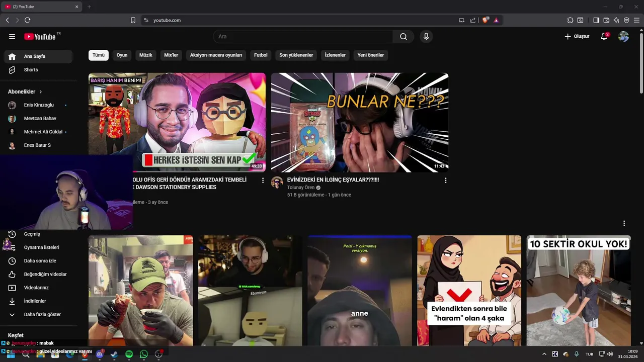Open Leo AI sparkle icon
The height and width of the screenshot is (362, 644).
616,20
